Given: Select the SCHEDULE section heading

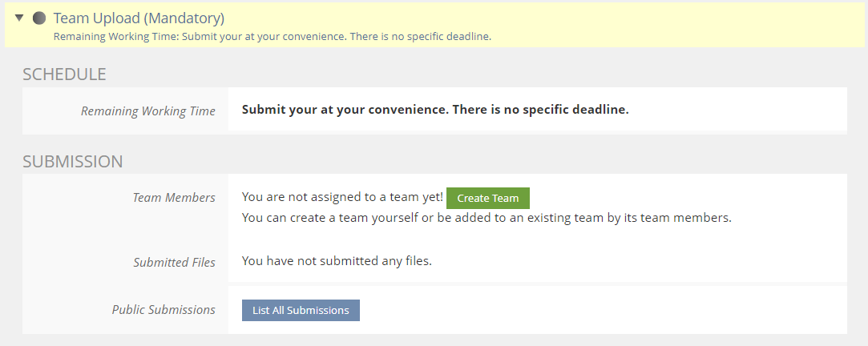Looking at the screenshot, I should coord(64,74).
